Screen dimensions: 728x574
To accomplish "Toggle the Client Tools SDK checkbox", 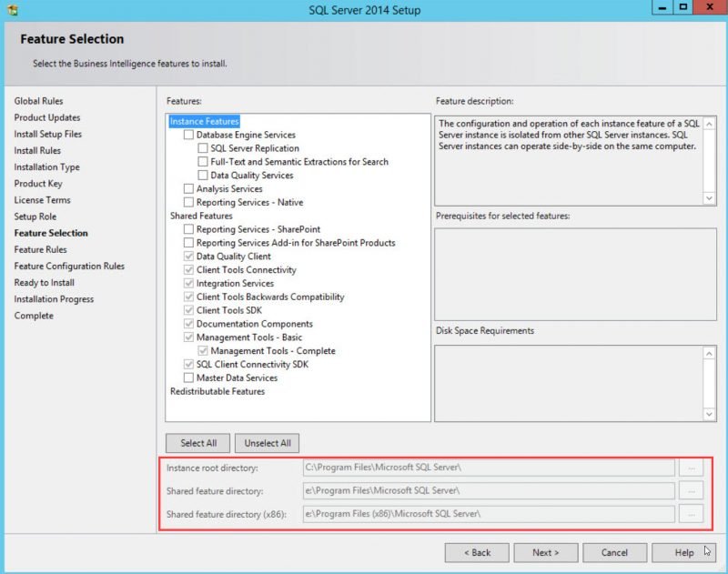I will (188, 310).
